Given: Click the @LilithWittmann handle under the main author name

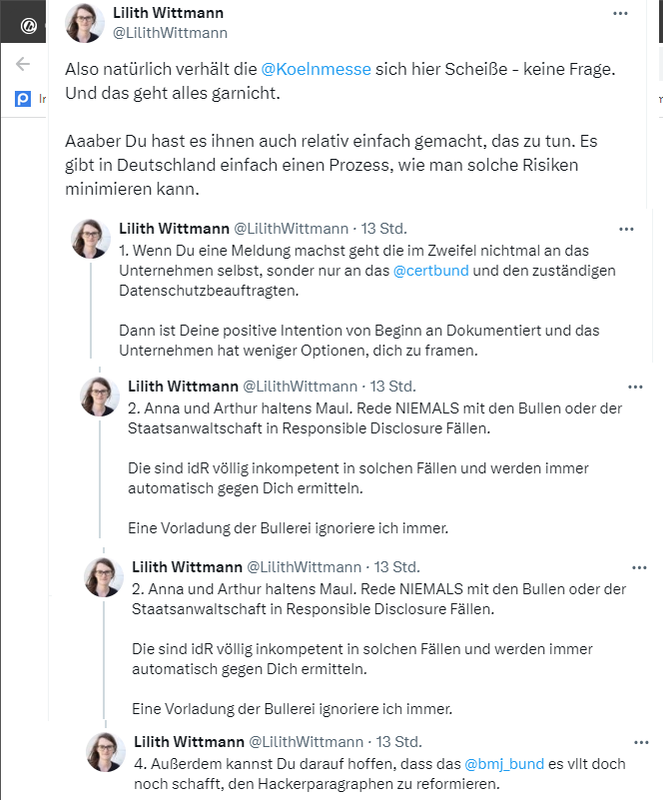Looking at the screenshot, I should (x=170, y=32).
